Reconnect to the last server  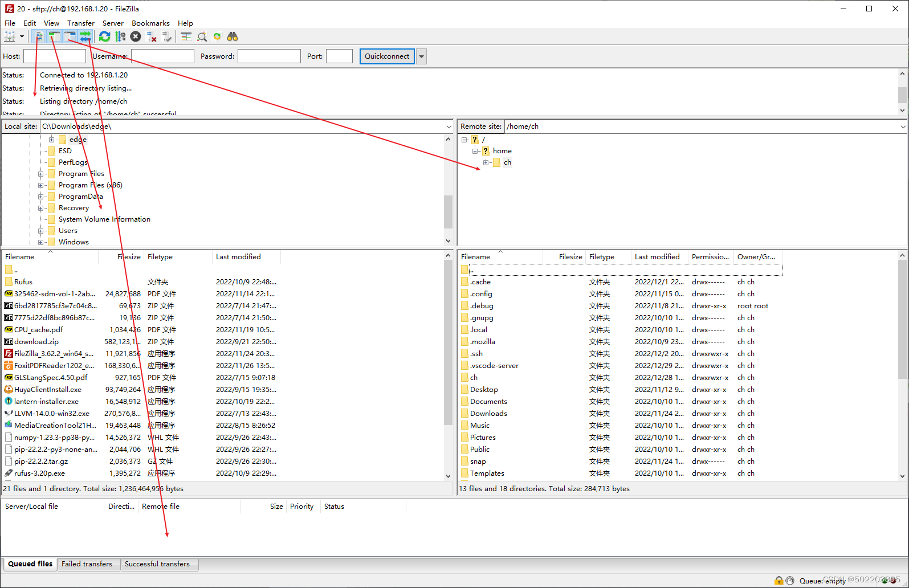click(166, 36)
